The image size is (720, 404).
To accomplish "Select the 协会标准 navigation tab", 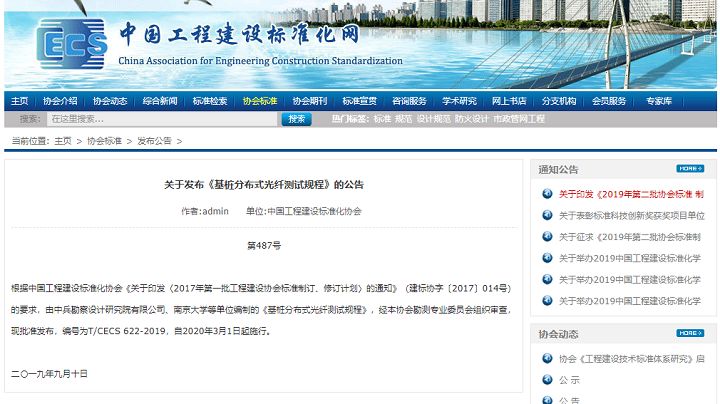I will pos(260,101).
